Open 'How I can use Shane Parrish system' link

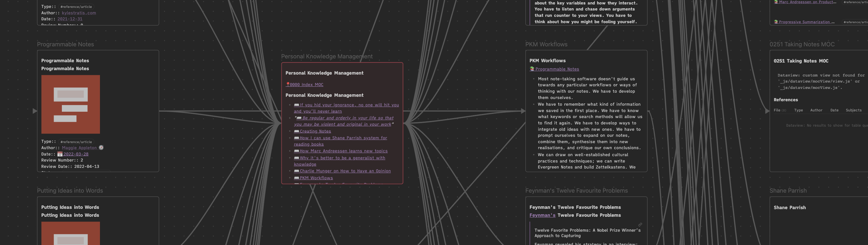coord(340,141)
